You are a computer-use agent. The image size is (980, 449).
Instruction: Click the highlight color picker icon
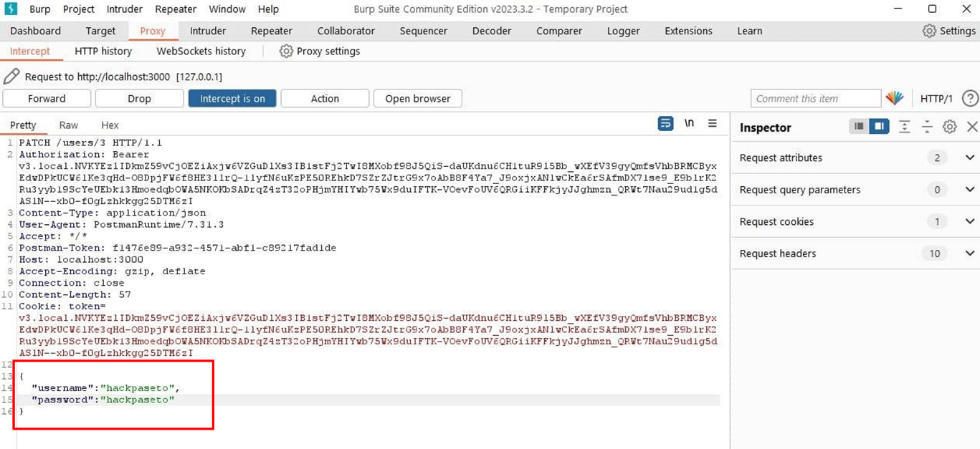point(894,99)
